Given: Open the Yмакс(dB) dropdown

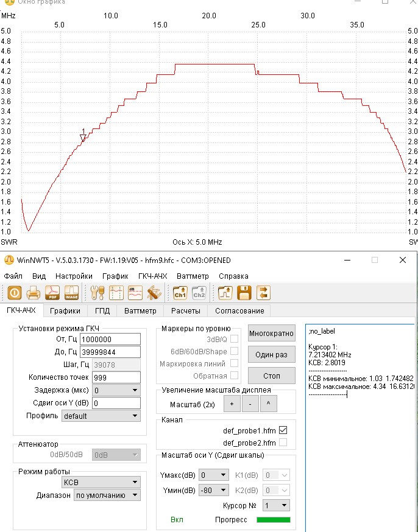Looking at the screenshot, I should 213,475.
